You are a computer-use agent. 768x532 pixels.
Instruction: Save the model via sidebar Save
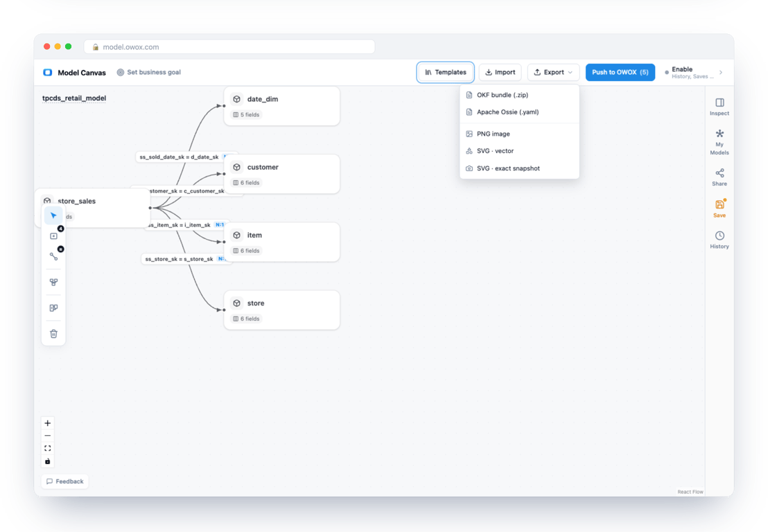(x=719, y=209)
